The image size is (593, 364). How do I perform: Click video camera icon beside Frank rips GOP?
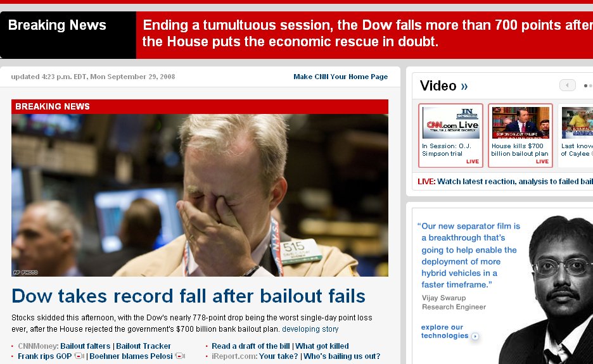point(79,356)
